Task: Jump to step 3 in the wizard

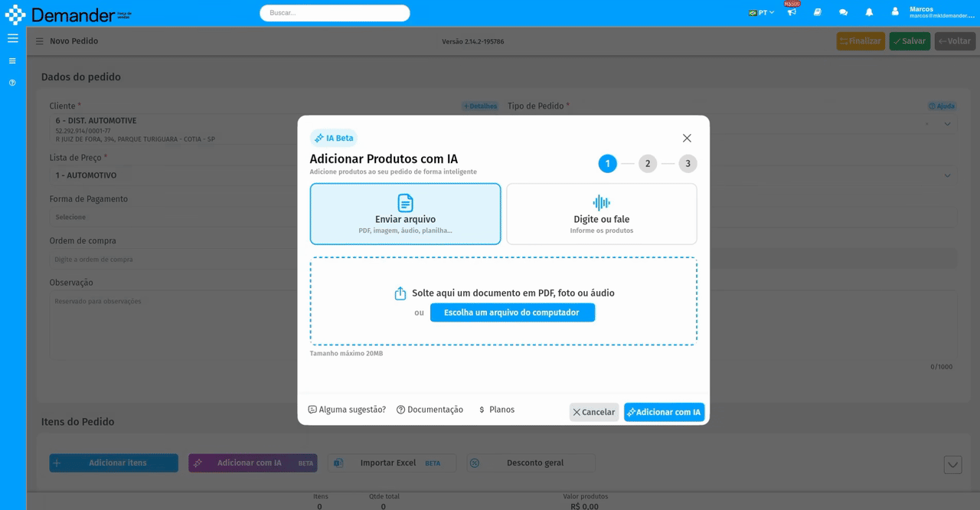Action: tap(688, 163)
